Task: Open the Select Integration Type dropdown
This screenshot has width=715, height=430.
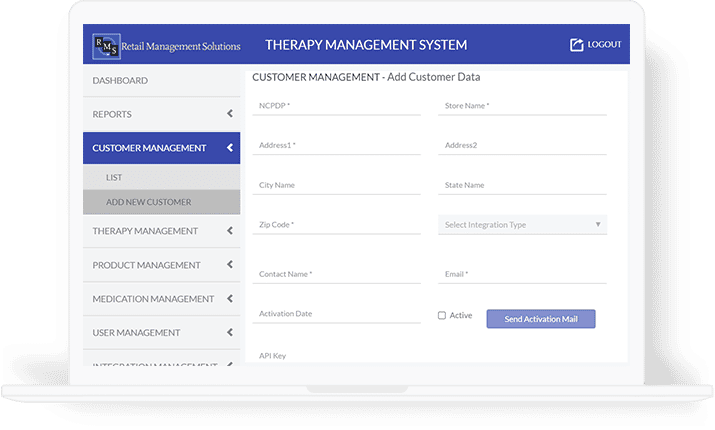Action: click(522, 225)
